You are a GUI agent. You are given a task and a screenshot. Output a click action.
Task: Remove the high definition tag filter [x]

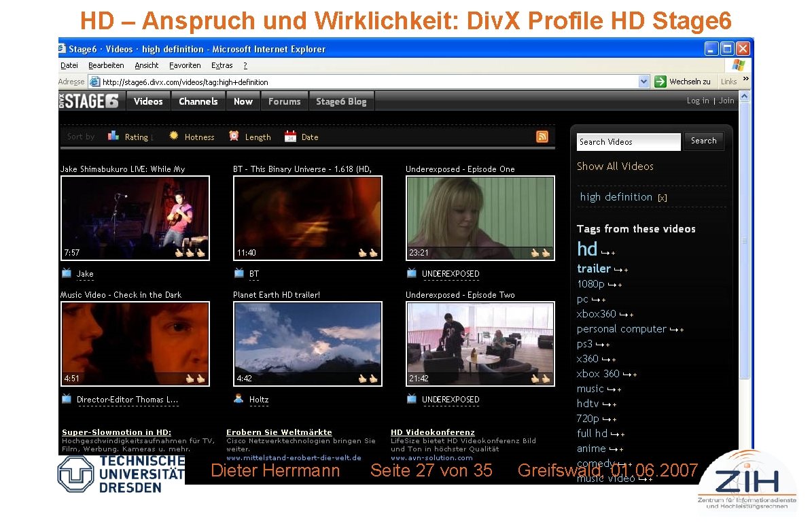click(x=663, y=197)
